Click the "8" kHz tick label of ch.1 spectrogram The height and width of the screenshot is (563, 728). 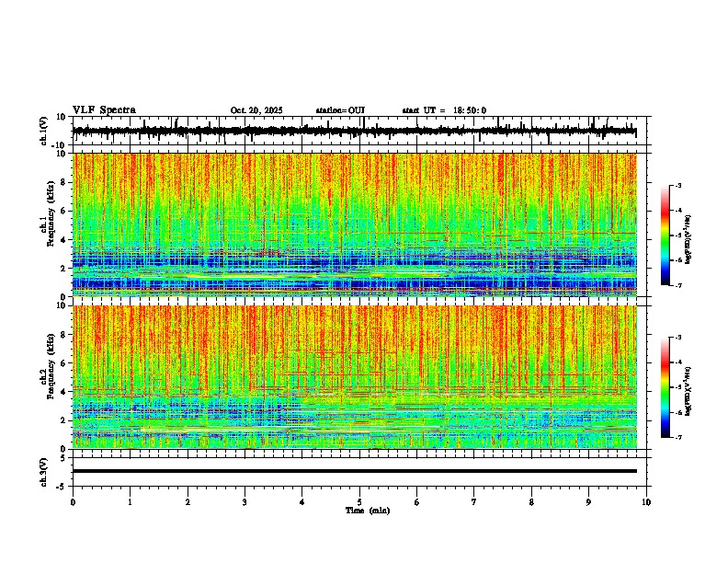point(64,182)
